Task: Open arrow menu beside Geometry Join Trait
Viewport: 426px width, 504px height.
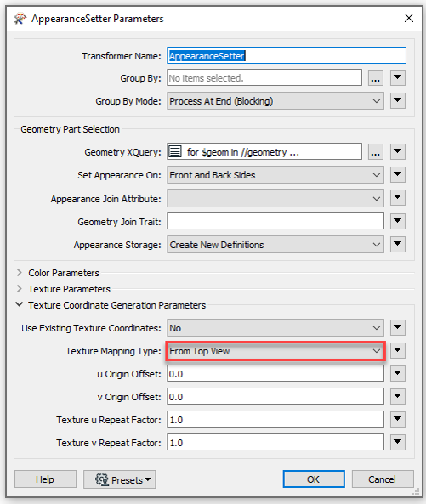Action: (x=398, y=221)
